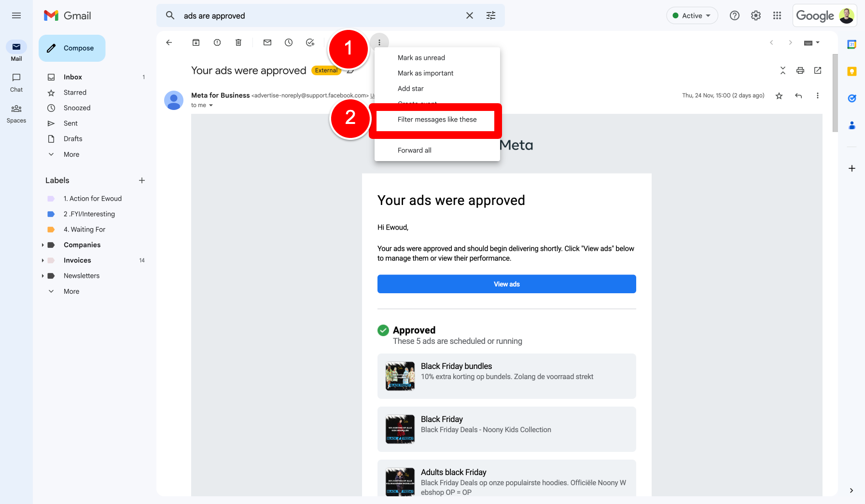Click the 'Adults black Friday' ad thumbnail

point(400,482)
